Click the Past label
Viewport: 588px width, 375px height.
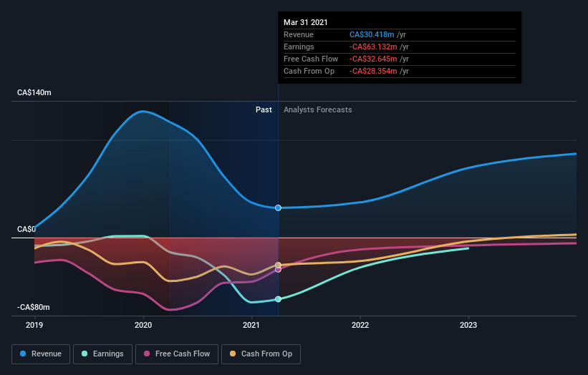[264, 109]
